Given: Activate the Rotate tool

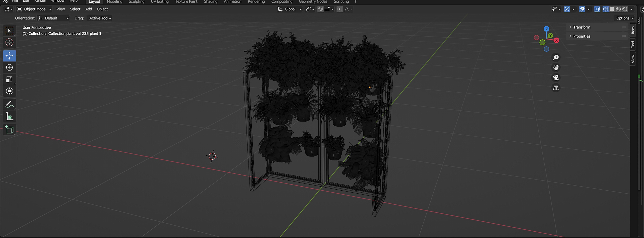Looking at the screenshot, I should (10, 68).
